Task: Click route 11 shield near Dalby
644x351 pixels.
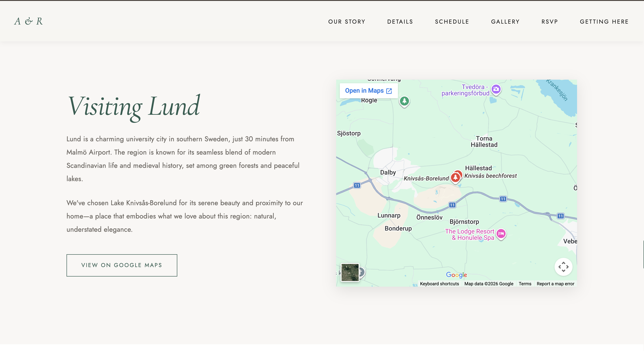Action: [x=357, y=186]
